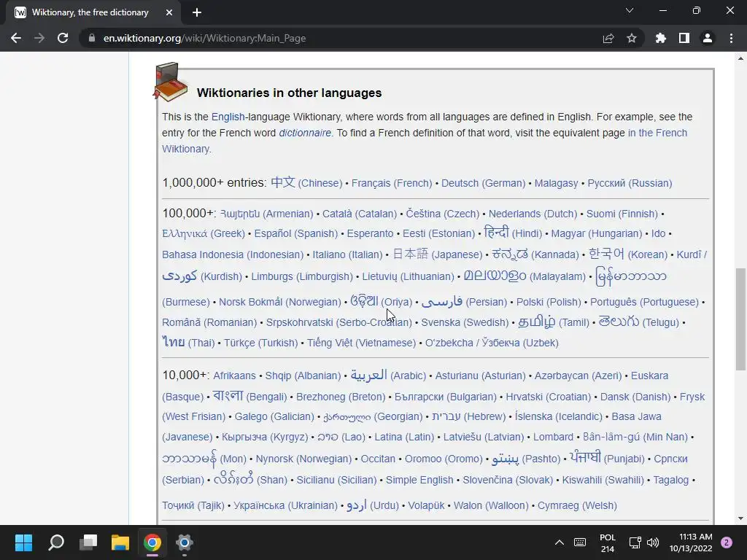
Task: Open the Malagasy Wiktionary link
Action: [x=556, y=183]
